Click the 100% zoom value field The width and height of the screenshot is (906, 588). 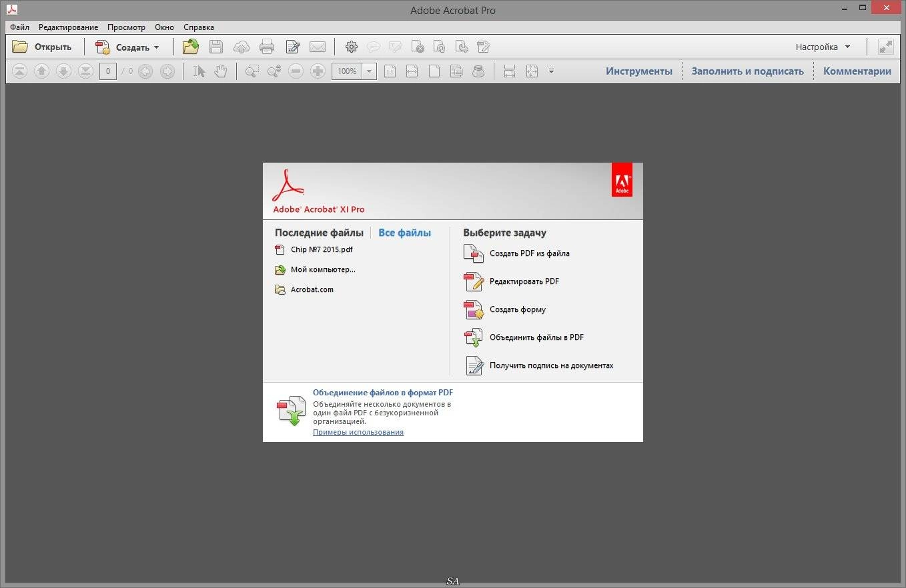click(x=347, y=71)
